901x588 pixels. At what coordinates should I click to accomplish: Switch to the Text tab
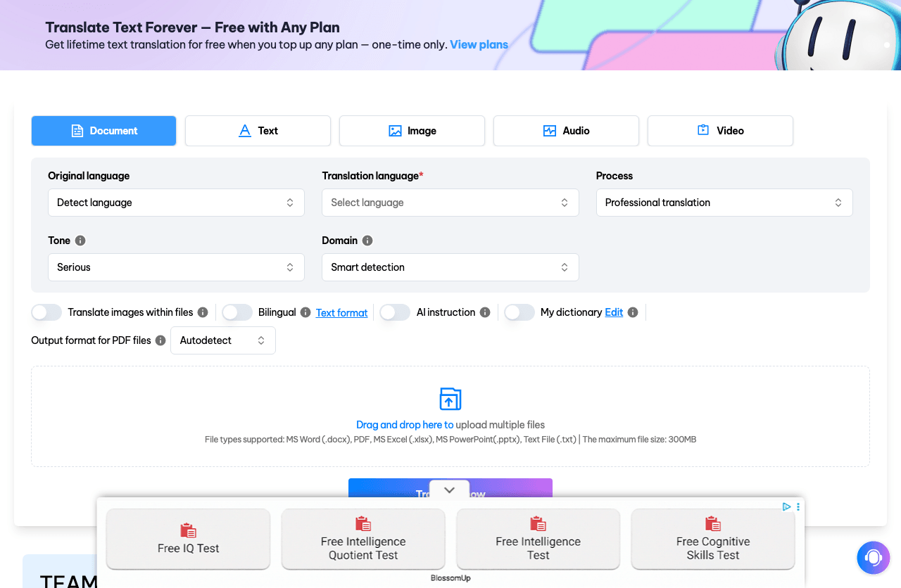pos(258,131)
